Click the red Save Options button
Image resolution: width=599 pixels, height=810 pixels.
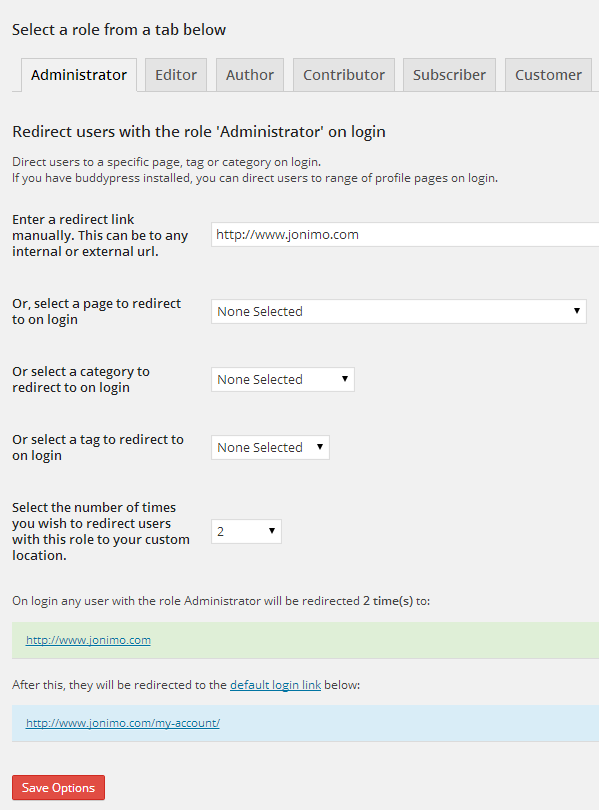tap(58, 788)
